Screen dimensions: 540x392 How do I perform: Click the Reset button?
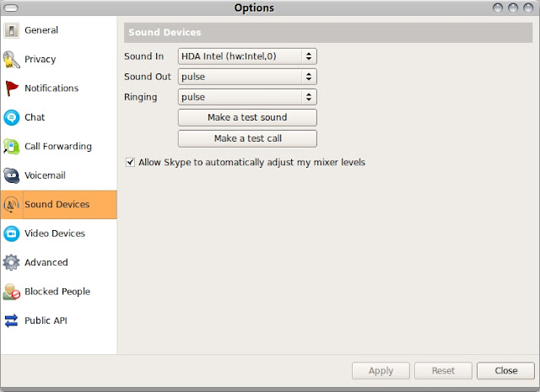[x=443, y=371]
